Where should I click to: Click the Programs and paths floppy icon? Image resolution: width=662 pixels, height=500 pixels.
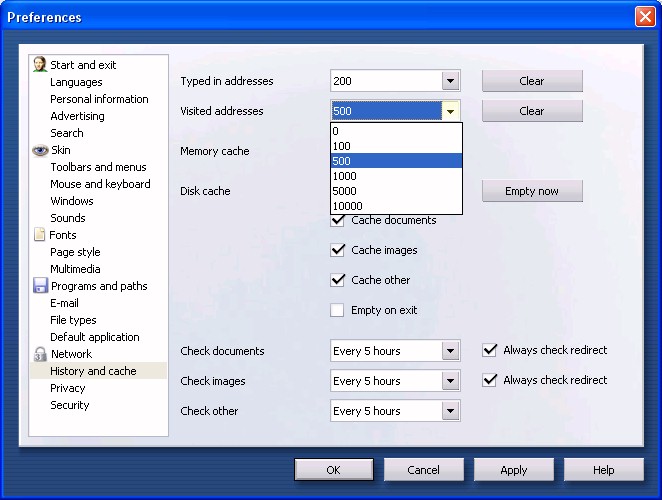click(x=40, y=286)
